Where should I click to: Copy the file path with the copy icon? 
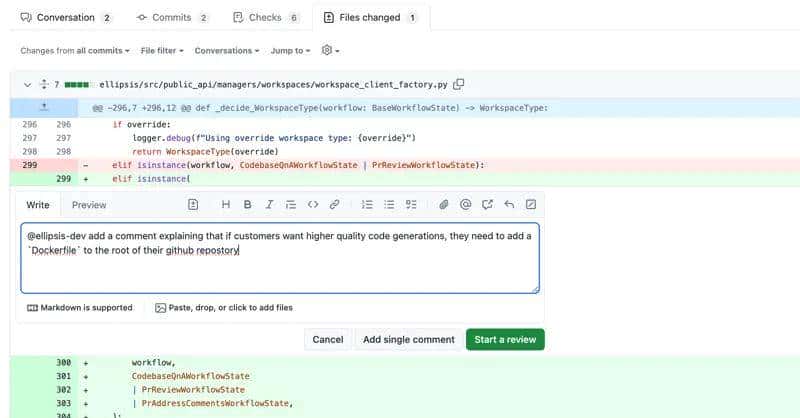(459, 85)
